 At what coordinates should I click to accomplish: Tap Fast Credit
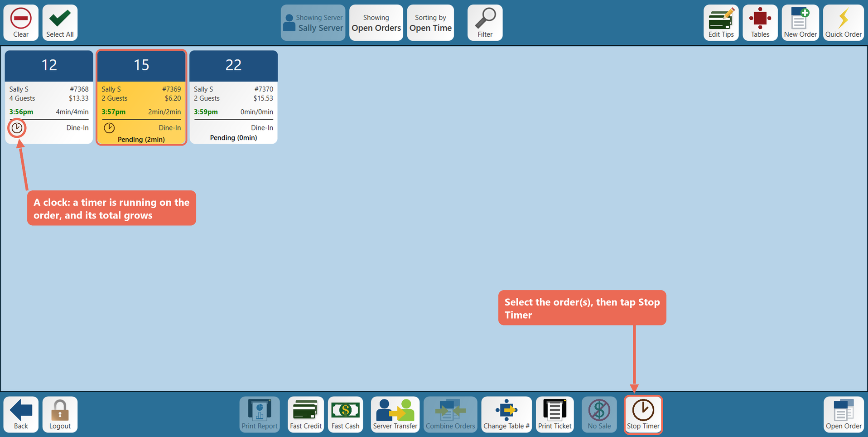306,414
